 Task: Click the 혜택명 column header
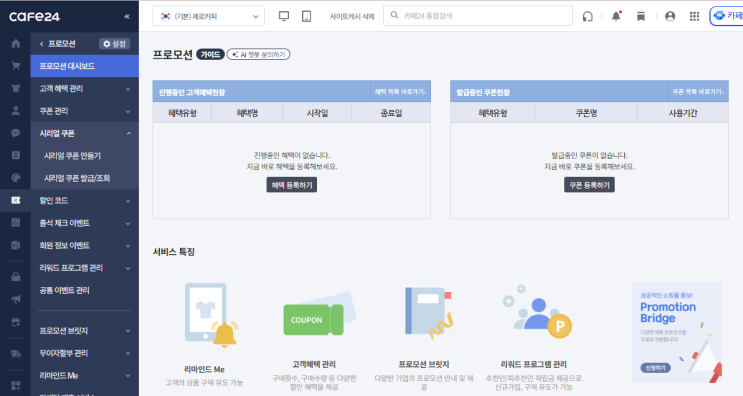click(247, 113)
